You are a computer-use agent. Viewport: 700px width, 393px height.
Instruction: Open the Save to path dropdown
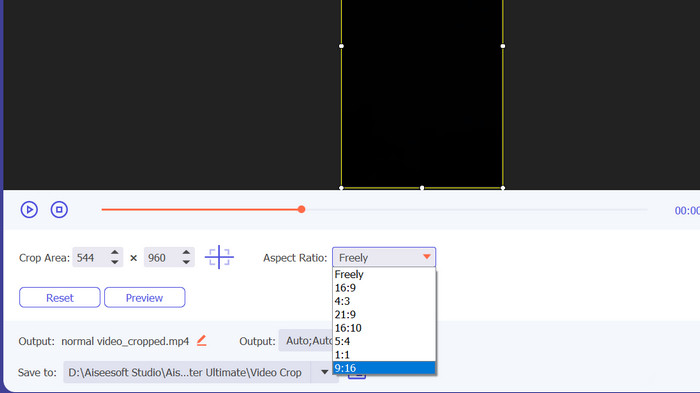coord(325,372)
